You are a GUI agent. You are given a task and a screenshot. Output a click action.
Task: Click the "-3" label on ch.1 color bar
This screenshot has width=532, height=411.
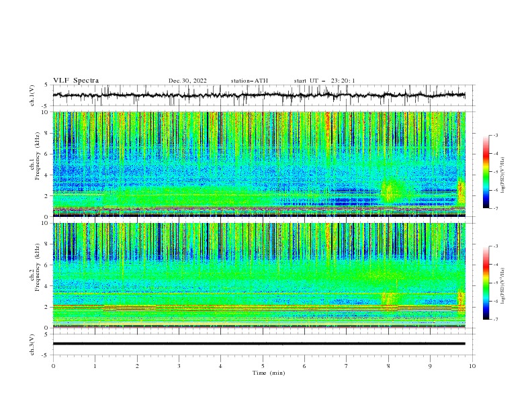pyautogui.click(x=495, y=135)
